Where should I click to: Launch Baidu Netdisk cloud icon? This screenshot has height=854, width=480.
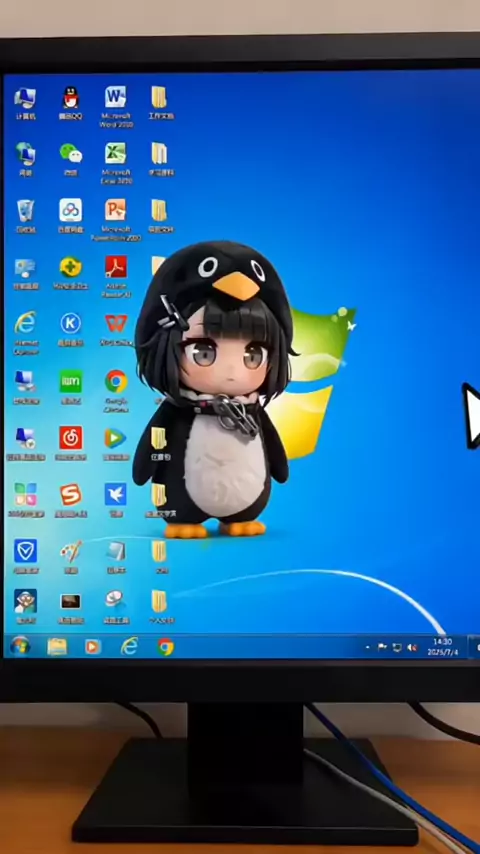click(x=71, y=210)
